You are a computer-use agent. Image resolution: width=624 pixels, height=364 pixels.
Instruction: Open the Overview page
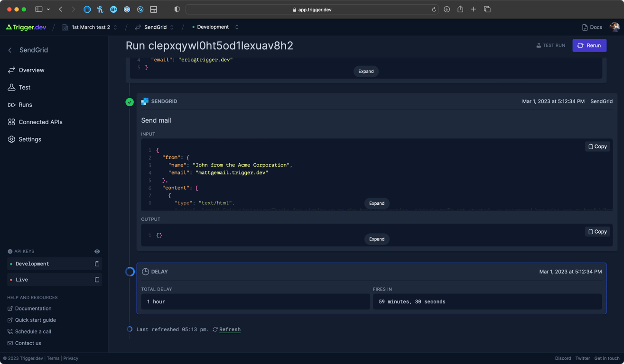pyautogui.click(x=31, y=70)
